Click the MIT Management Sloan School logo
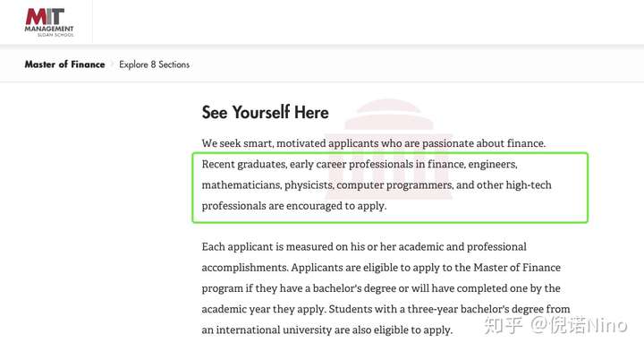Screen dimensions: 644x351 pos(49,22)
